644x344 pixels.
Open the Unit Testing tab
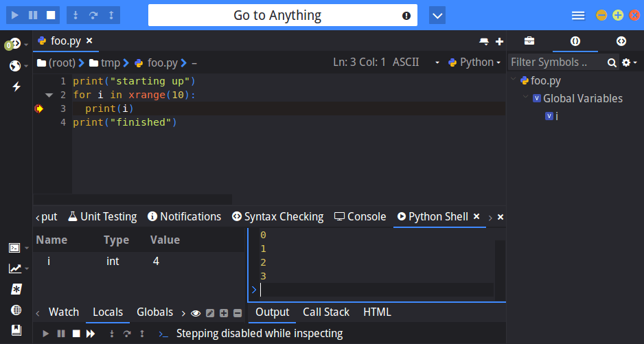(102, 216)
